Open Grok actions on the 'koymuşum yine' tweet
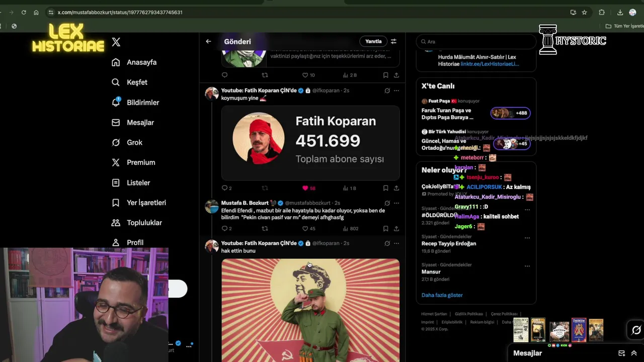This screenshot has width=644, height=362. pos(387,90)
